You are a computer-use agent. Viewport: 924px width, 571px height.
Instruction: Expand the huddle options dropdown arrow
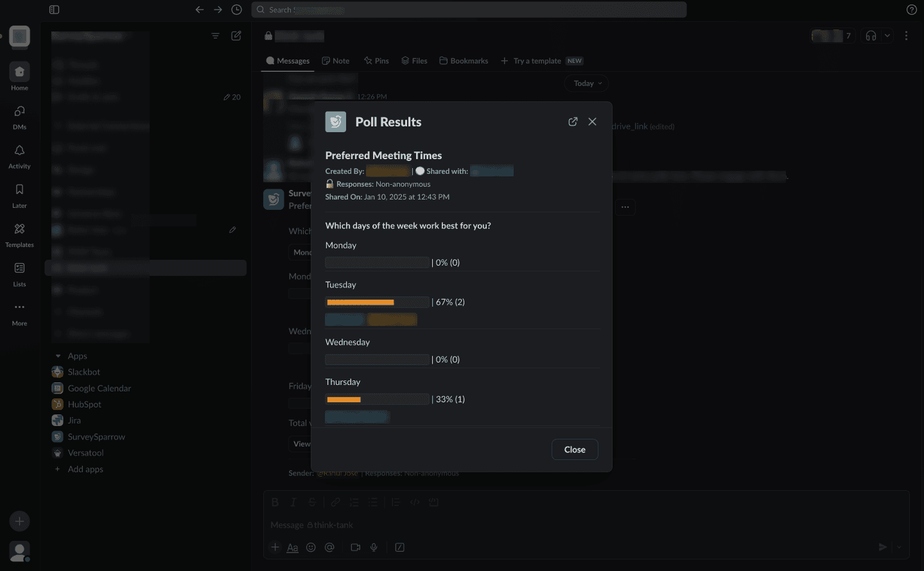[x=887, y=36]
